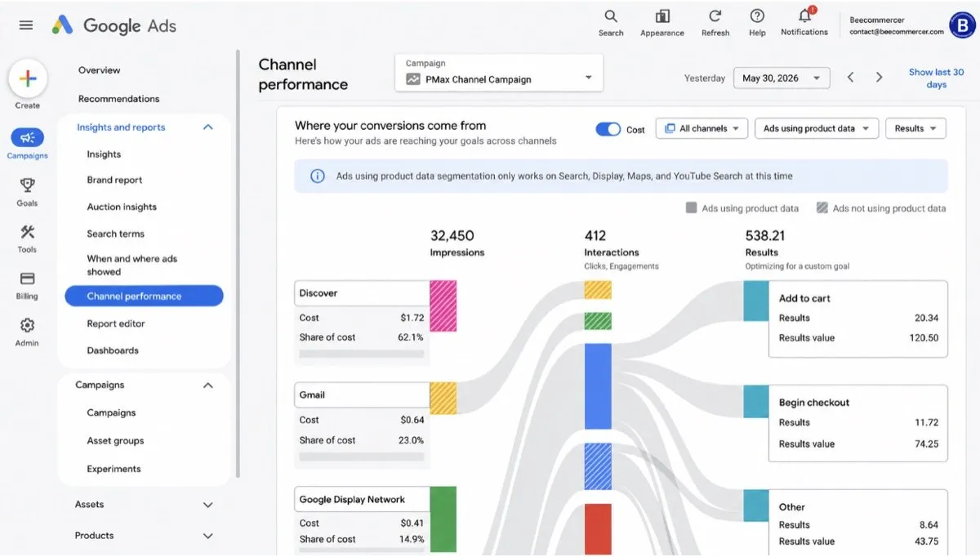Select the Add to cart result card
Image resolution: width=980 pixels, height=557 pixels.
858,319
